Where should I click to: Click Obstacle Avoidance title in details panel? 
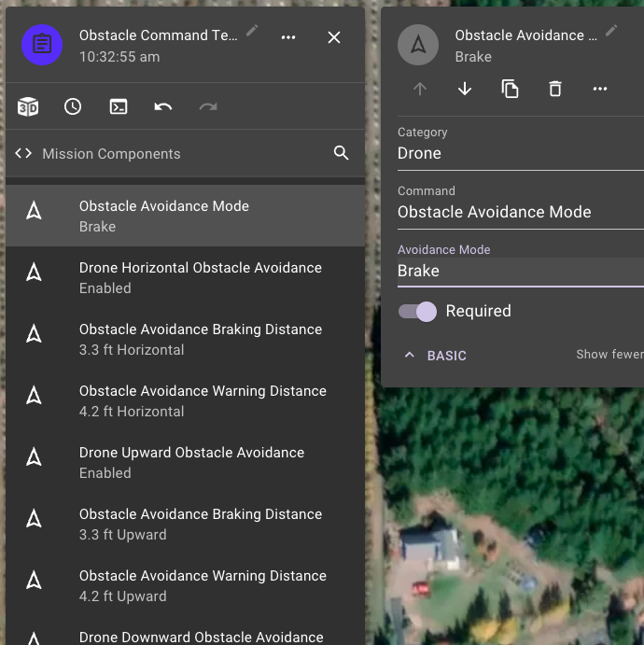point(526,35)
